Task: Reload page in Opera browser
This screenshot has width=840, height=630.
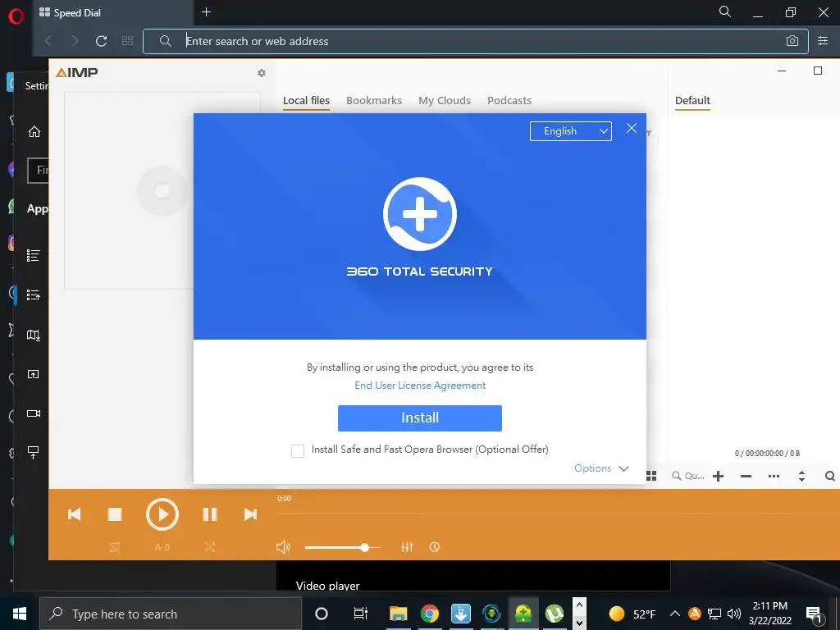Action: tap(101, 41)
